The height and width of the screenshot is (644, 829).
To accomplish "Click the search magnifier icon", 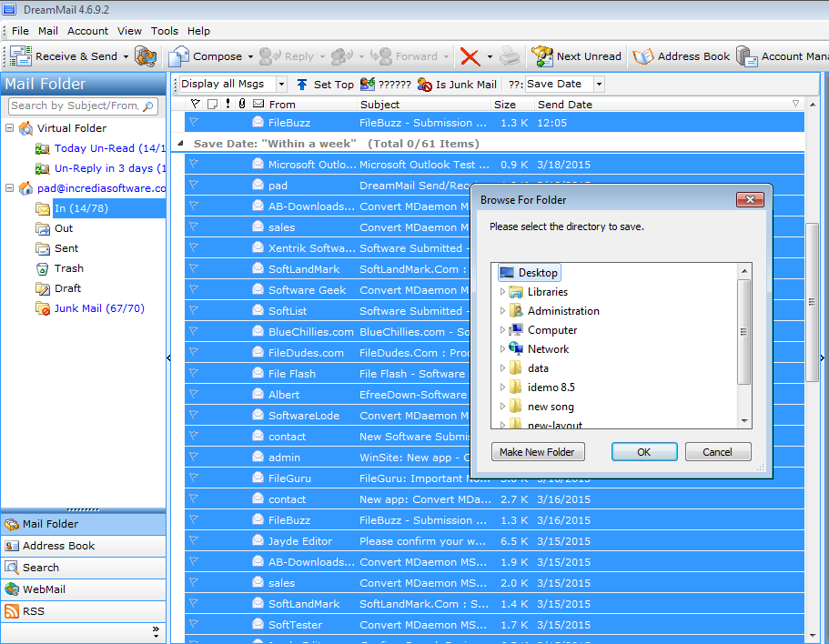I will pyautogui.click(x=148, y=106).
